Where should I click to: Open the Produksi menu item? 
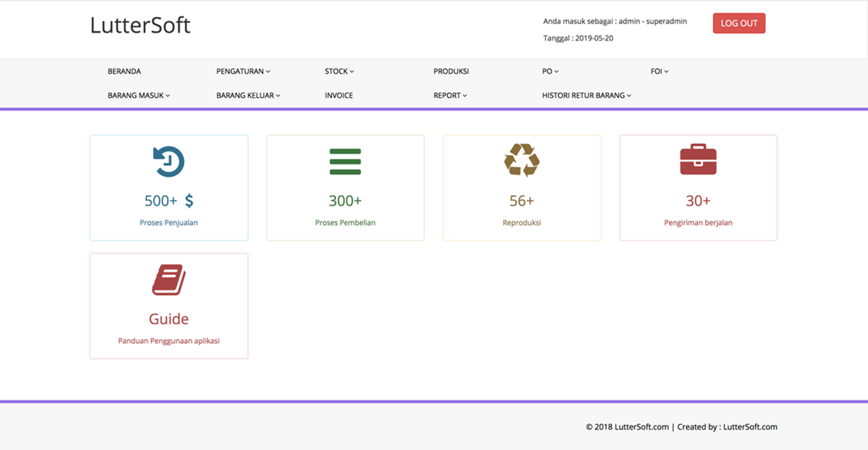tap(451, 72)
